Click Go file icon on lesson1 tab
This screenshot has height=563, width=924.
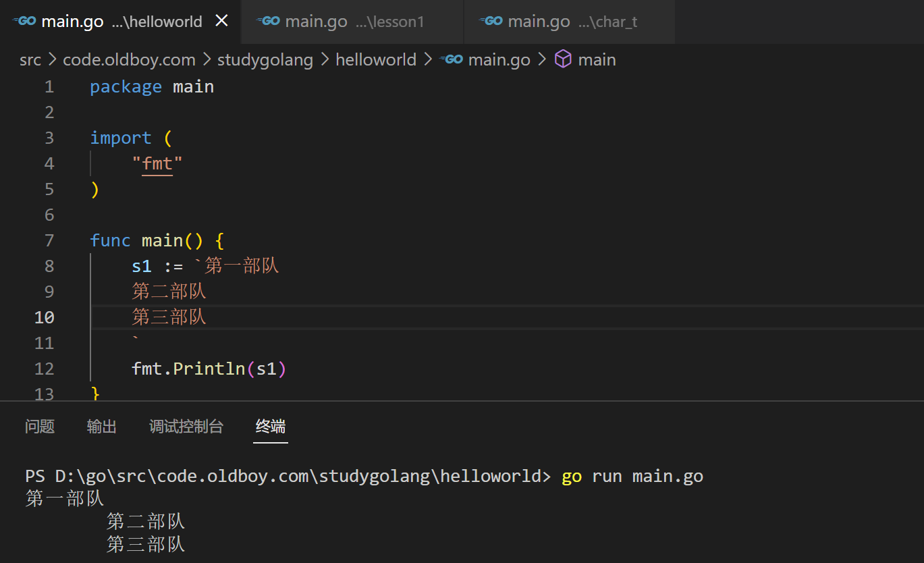[269, 21]
